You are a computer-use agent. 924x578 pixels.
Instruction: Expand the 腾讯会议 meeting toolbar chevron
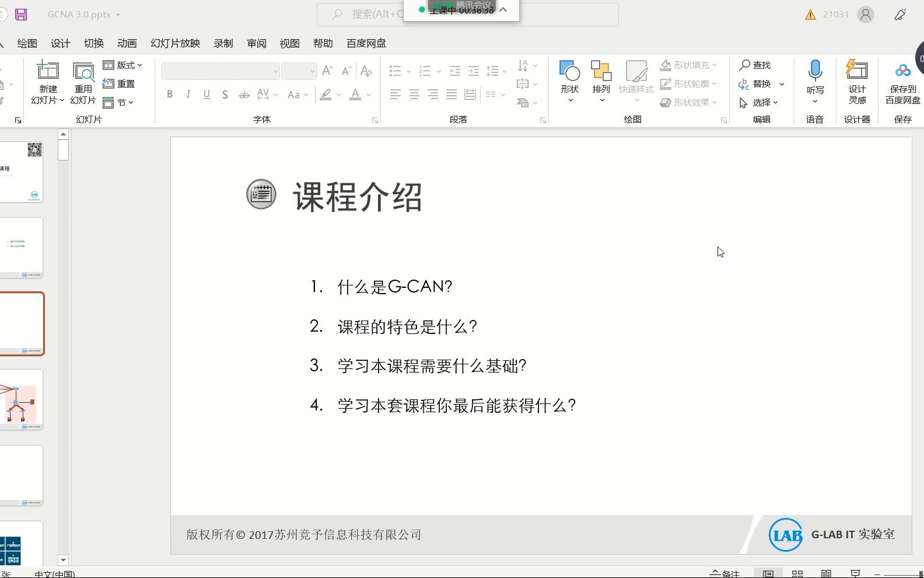503,10
